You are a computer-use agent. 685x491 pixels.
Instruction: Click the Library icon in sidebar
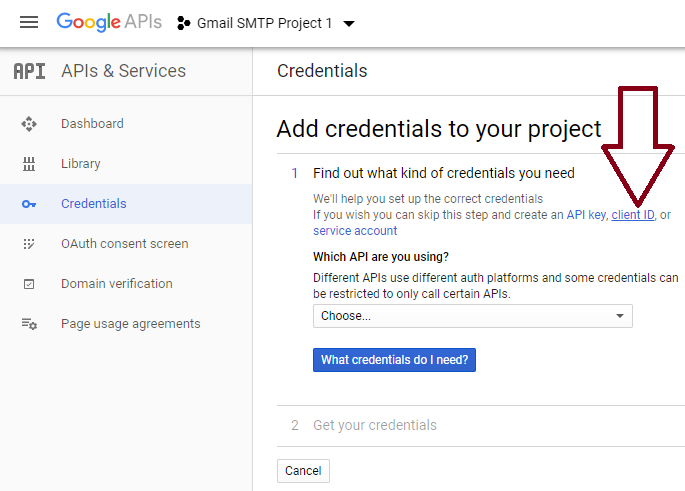click(29, 164)
